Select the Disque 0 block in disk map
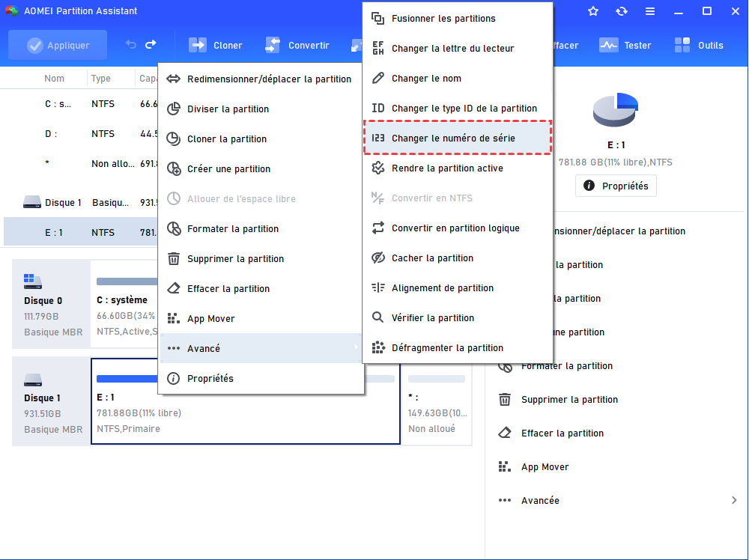 click(51, 304)
